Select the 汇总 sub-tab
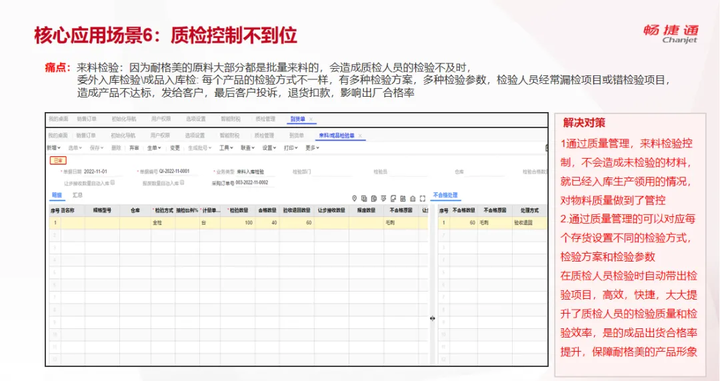This screenshot has width=720, height=381. (x=77, y=195)
